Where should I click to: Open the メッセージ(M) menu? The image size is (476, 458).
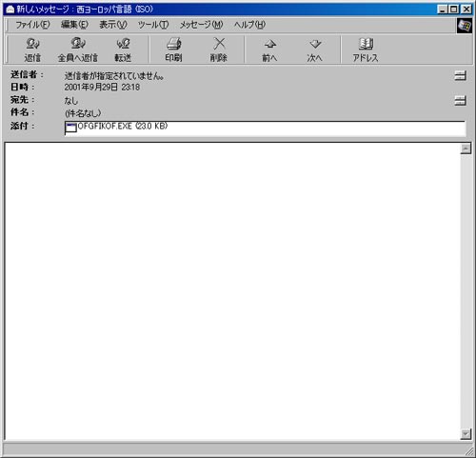tap(201, 25)
